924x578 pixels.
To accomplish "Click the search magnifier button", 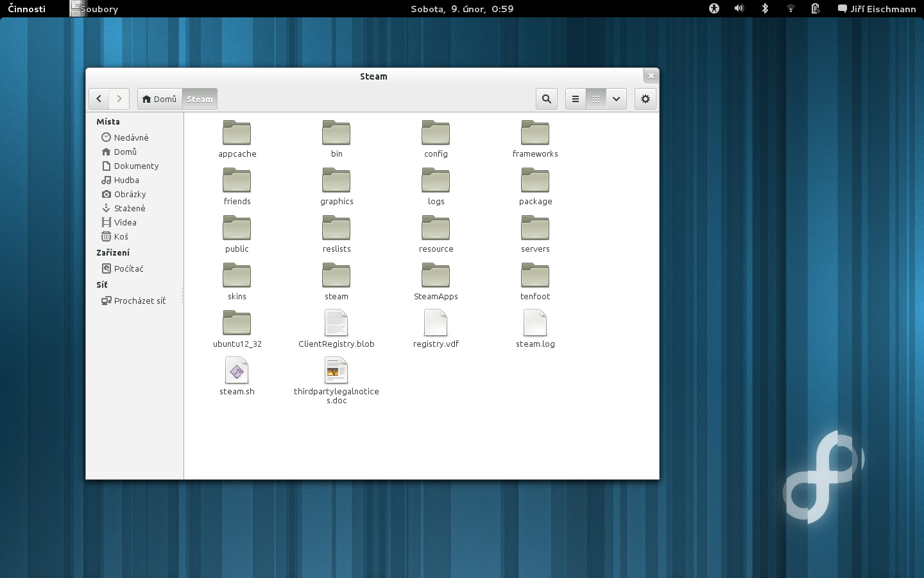I will click(547, 99).
